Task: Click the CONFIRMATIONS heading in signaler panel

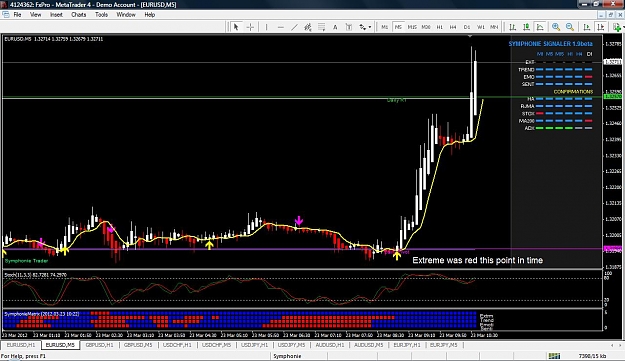Action: coord(573,92)
